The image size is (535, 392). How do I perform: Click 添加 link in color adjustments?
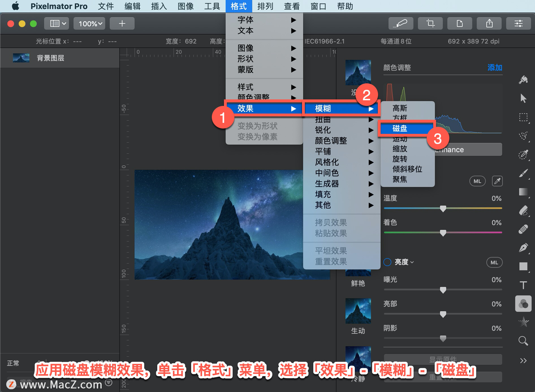pyautogui.click(x=495, y=67)
